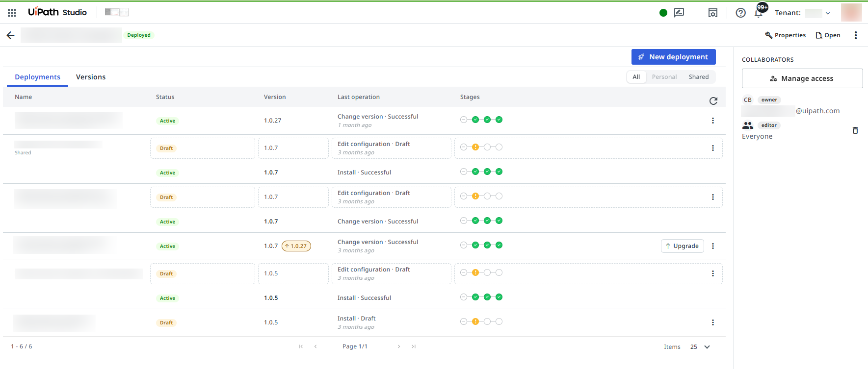Screen dimensions: 868x369
Task: Click warning stage icon in last Draft row
Action: [x=475, y=321]
